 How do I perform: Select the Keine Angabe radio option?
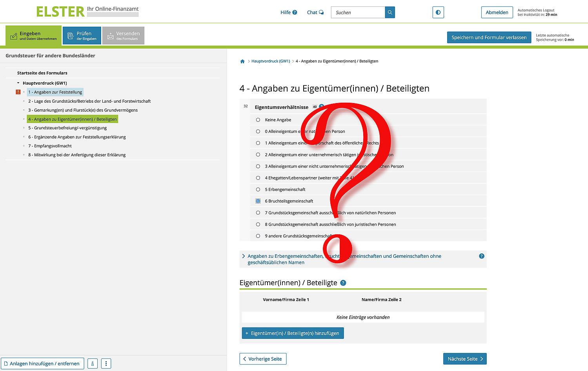click(258, 120)
